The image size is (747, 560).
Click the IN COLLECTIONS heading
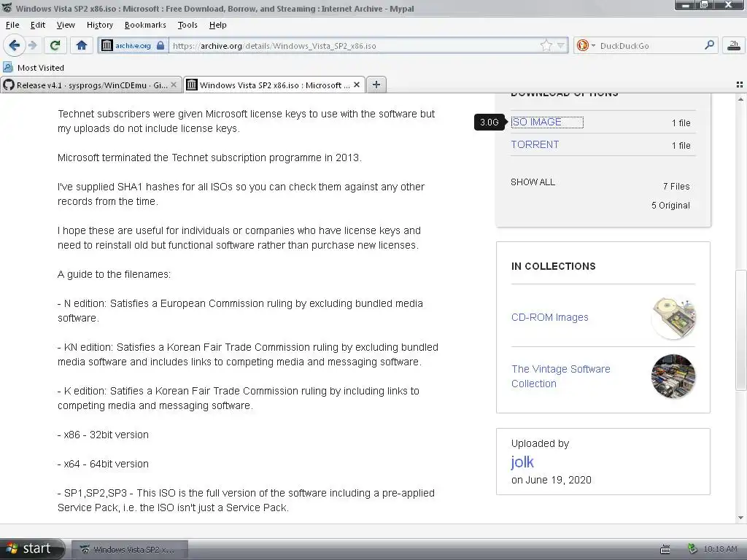pyautogui.click(x=554, y=266)
